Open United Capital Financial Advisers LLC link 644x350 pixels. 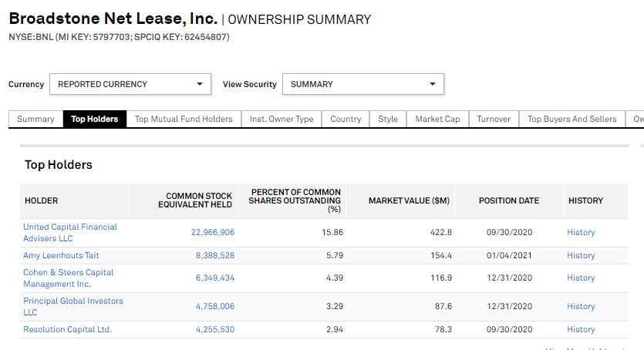[x=70, y=233]
